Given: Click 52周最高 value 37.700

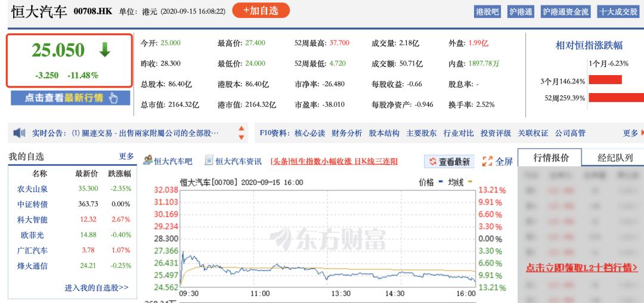Looking at the screenshot, I should point(339,43).
